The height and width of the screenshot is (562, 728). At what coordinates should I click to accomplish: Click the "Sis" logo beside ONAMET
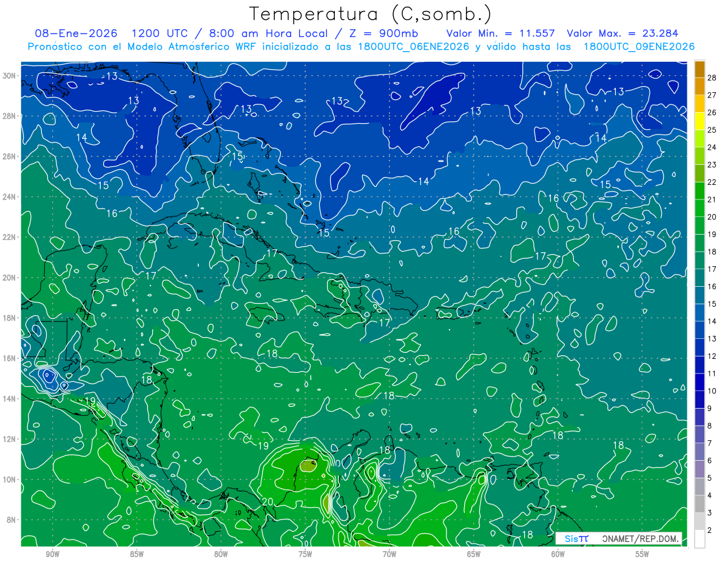coord(576,538)
